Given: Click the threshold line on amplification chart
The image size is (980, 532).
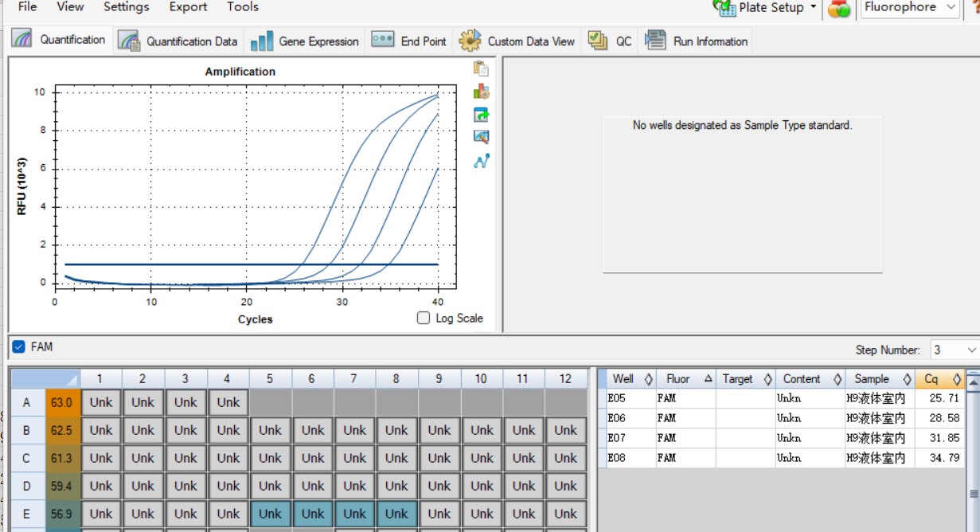Looking at the screenshot, I should pos(251,264).
